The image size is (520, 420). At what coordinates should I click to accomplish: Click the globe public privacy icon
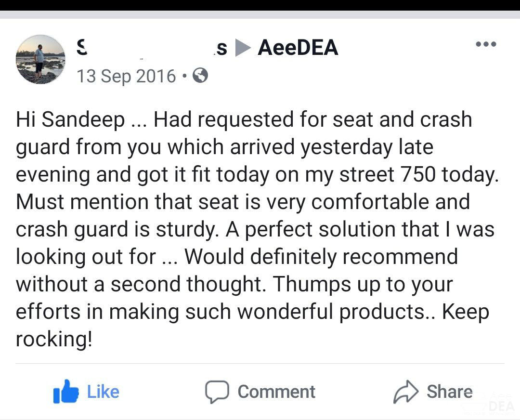pyautogui.click(x=200, y=76)
